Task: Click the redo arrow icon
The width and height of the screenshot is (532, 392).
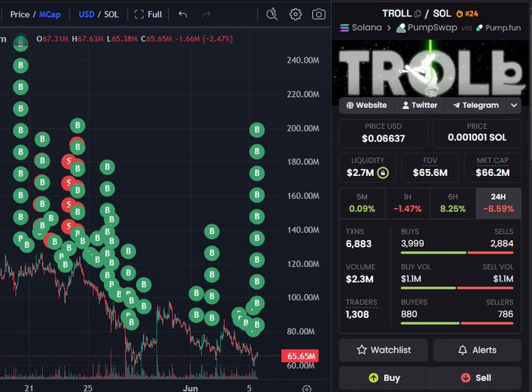Action: click(x=207, y=14)
